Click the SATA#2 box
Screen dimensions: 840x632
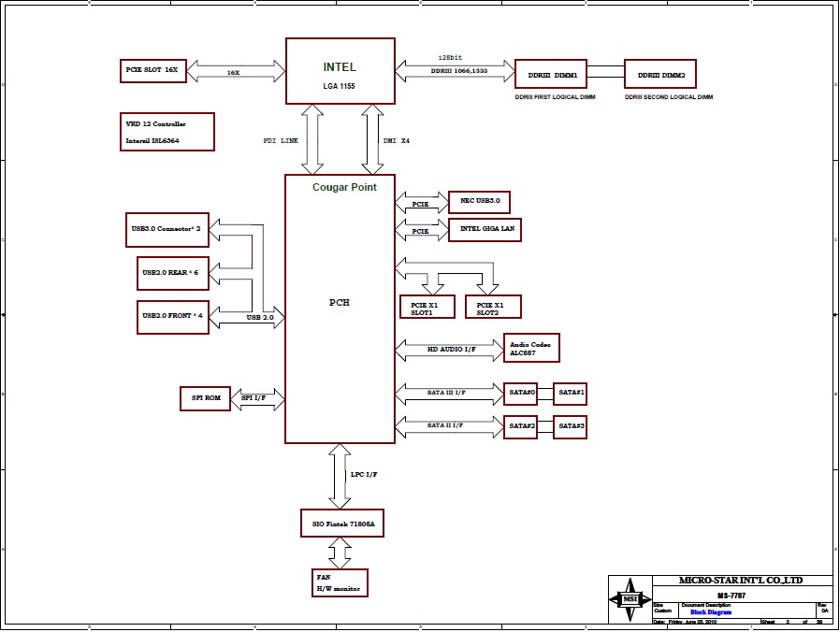(520, 427)
